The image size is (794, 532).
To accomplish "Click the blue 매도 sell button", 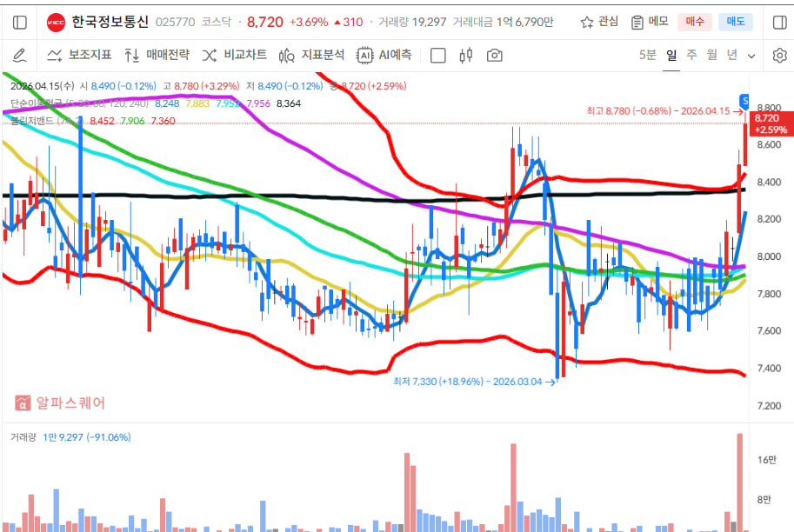I will pos(735,22).
